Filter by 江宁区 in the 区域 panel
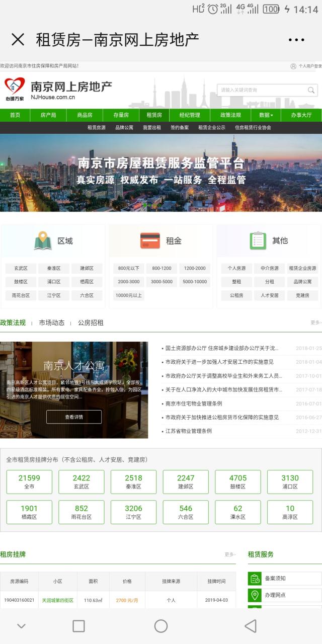The height and width of the screenshot is (644, 322). click(x=54, y=295)
